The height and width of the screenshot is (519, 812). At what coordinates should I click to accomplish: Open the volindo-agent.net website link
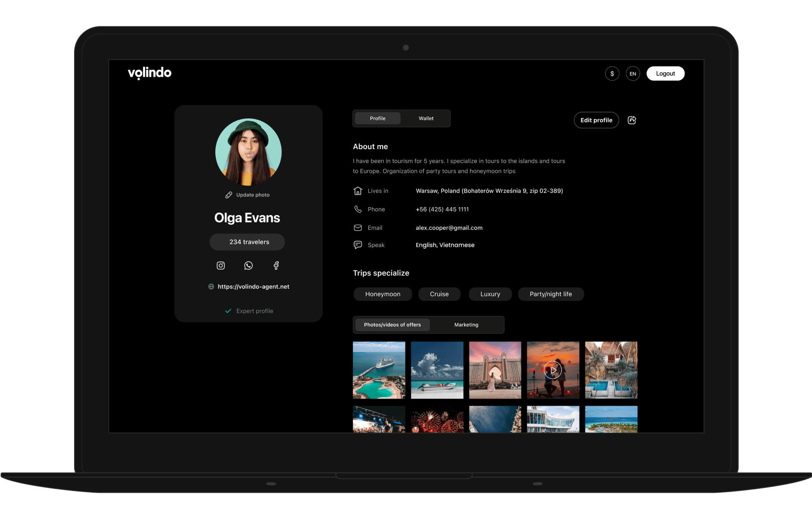[x=253, y=287]
